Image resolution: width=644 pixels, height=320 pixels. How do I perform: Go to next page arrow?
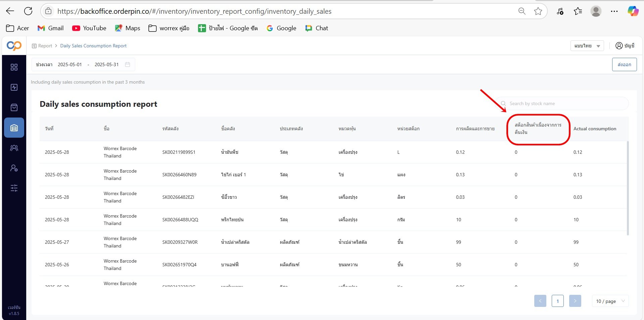click(575, 301)
